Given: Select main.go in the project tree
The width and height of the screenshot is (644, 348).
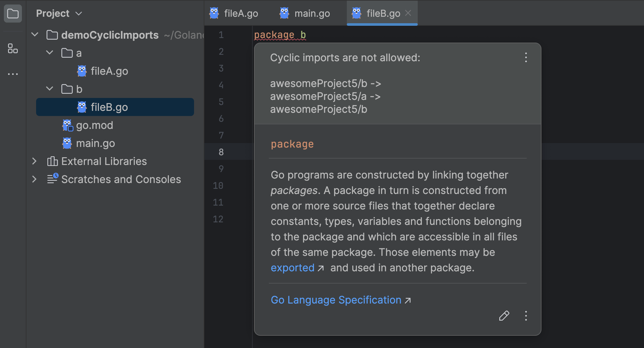Looking at the screenshot, I should pos(95,143).
